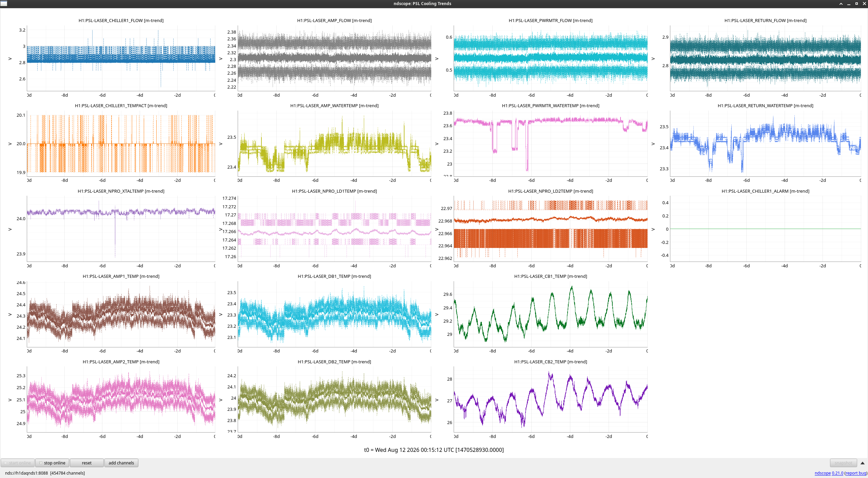Select the H1:PSL-LASER_NPRO_LD2TEMP plot title
This screenshot has width=868, height=478.
click(551, 191)
